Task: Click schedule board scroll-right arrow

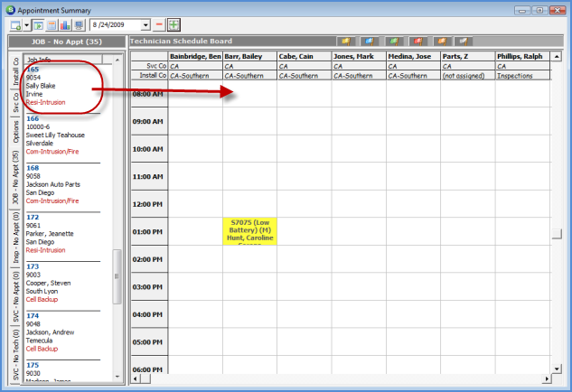Action: [x=547, y=378]
